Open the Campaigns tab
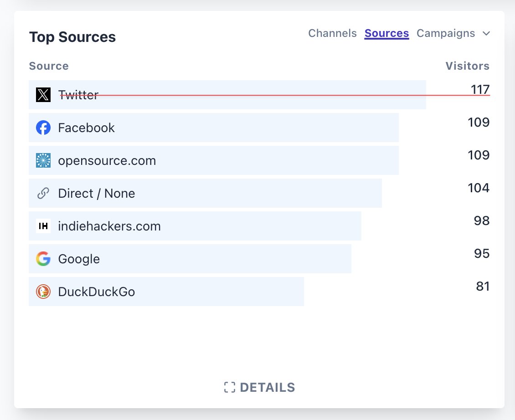 (446, 33)
